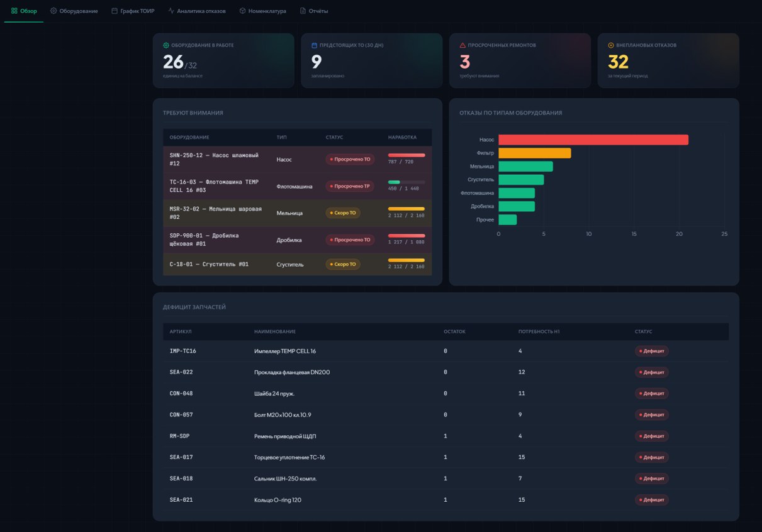Click the value 9 on Предстоящих ТО card

click(x=317, y=62)
